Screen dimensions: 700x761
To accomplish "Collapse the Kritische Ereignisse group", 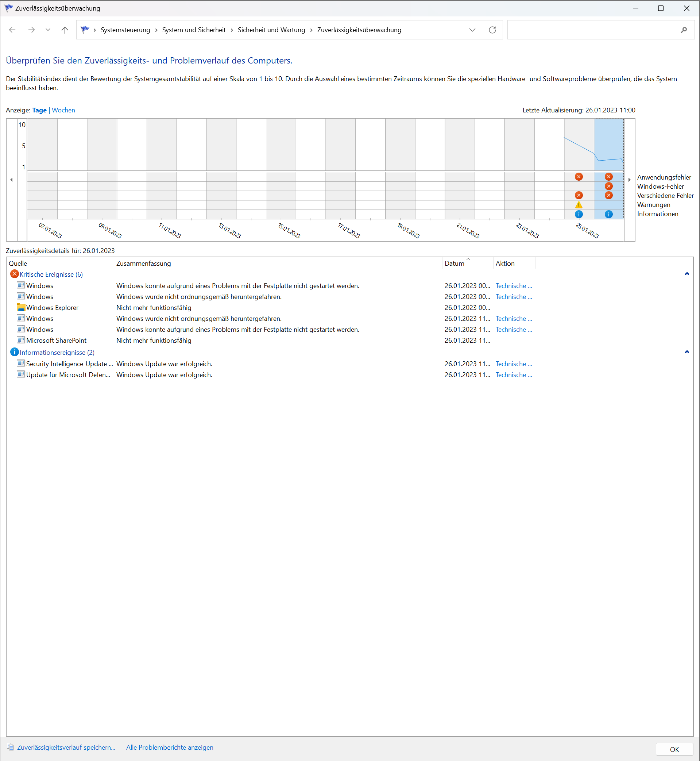I will click(x=687, y=274).
